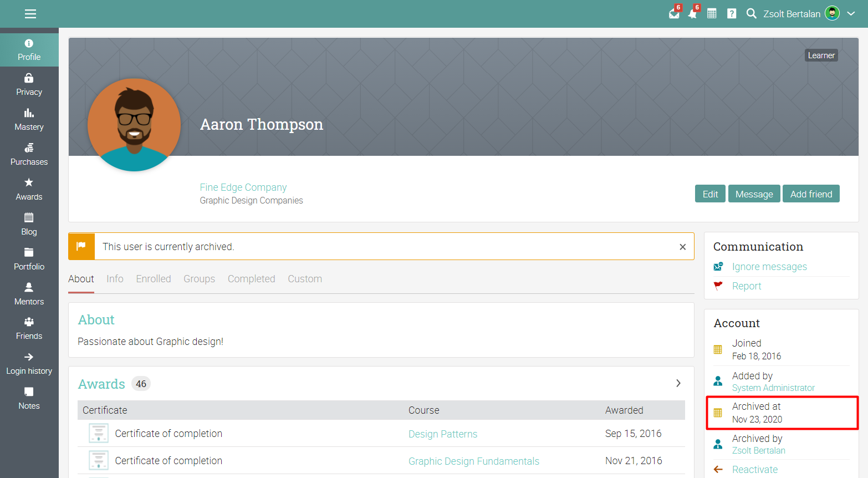Open Mastery in the sidebar

pyautogui.click(x=29, y=120)
